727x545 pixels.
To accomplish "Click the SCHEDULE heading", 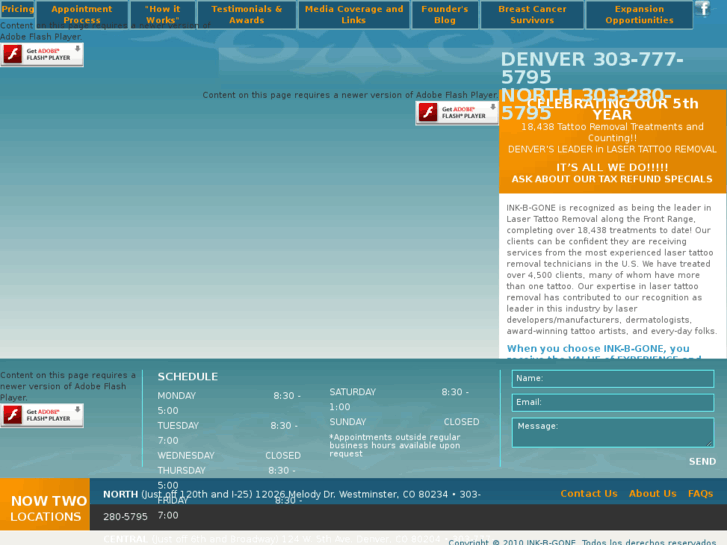I will click(187, 377).
